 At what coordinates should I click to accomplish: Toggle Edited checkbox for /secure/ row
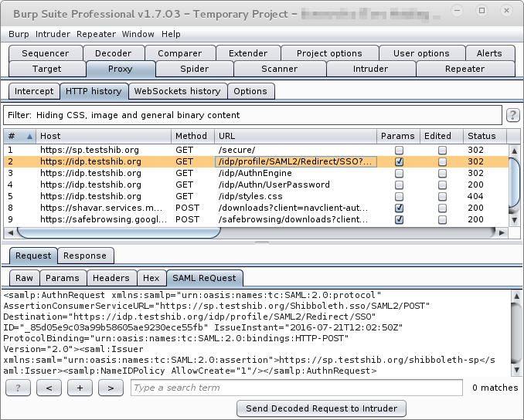click(442, 151)
